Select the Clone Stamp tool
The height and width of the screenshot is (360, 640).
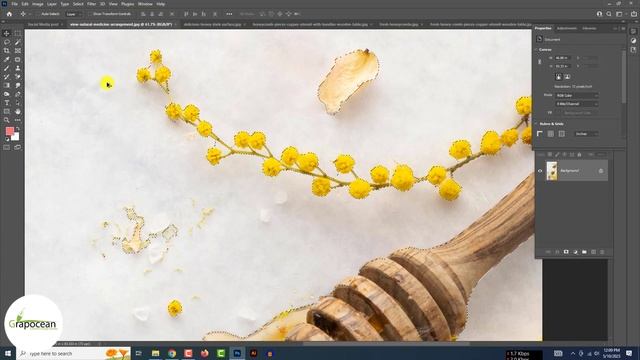tap(18, 68)
